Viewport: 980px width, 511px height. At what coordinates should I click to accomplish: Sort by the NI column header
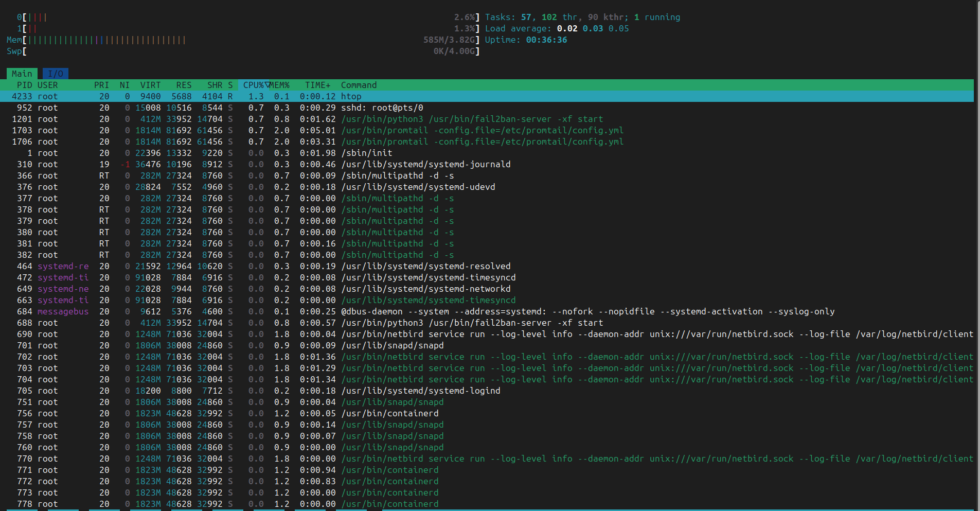point(124,85)
